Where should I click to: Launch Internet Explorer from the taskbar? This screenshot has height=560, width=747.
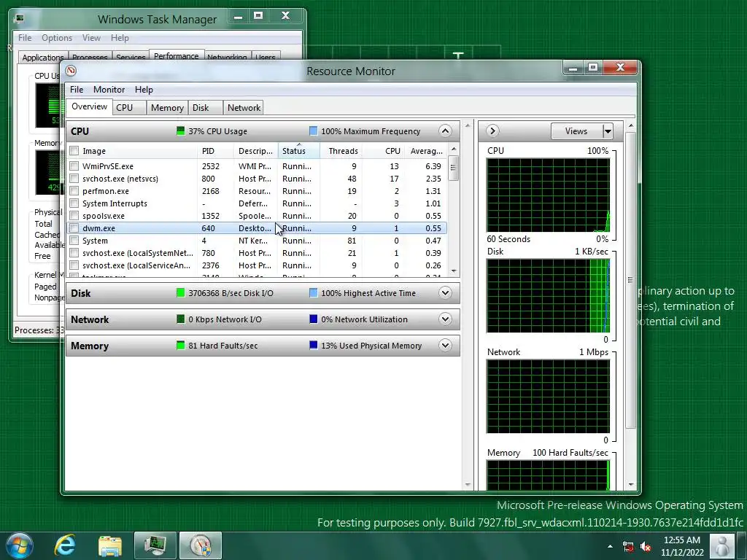[x=65, y=545]
